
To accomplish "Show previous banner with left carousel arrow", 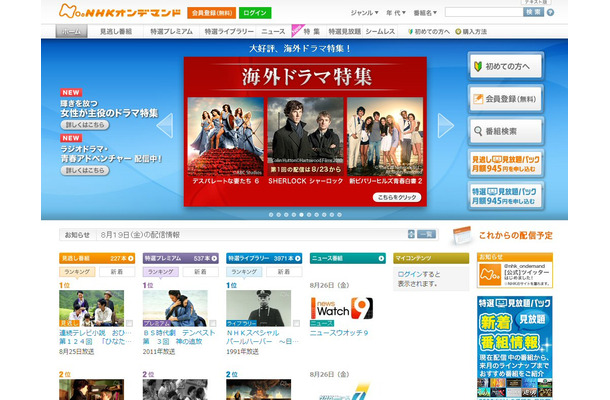I will pos(165,125).
